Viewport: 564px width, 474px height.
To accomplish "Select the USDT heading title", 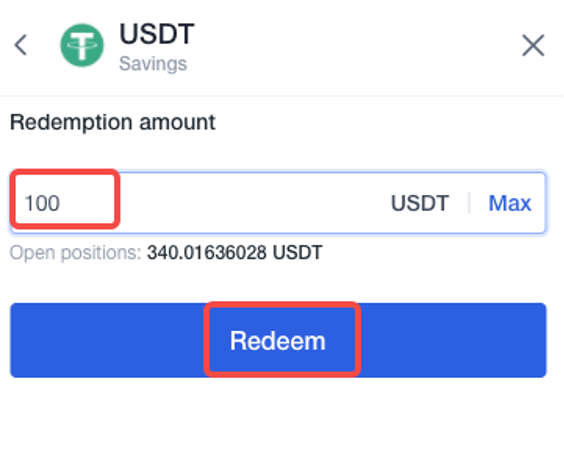I will click(x=157, y=34).
